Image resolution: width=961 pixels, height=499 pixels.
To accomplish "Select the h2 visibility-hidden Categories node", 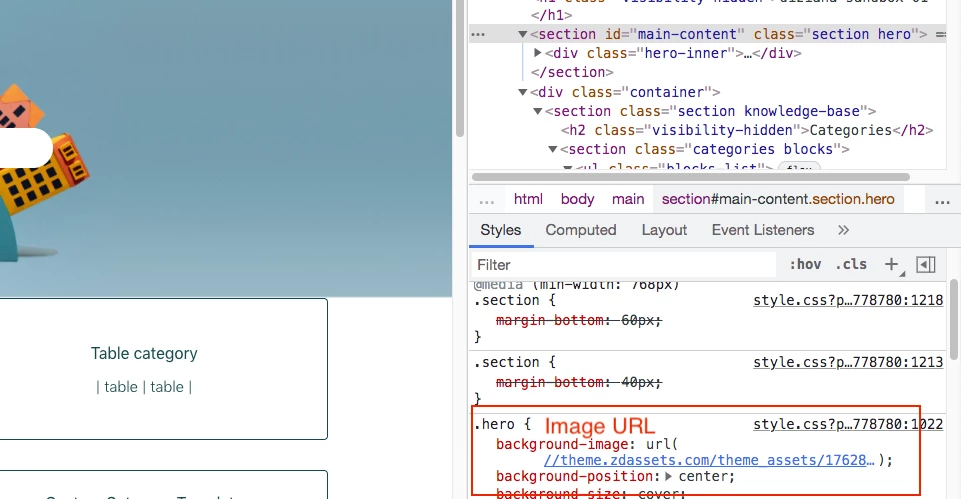I will [747, 130].
